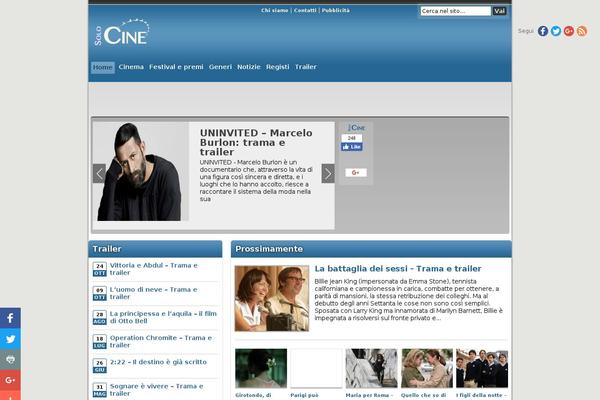The height and width of the screenshot is (400, 600).
Task: Focus the Cerca nel sito search field
Action: pyautogui.click(x=455, y=11)
